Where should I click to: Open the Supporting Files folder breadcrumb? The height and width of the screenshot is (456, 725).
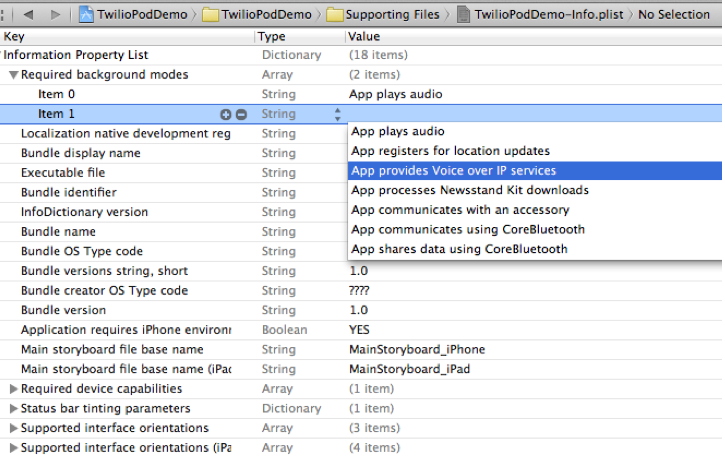pyautogui.click(x=383, y=15)
